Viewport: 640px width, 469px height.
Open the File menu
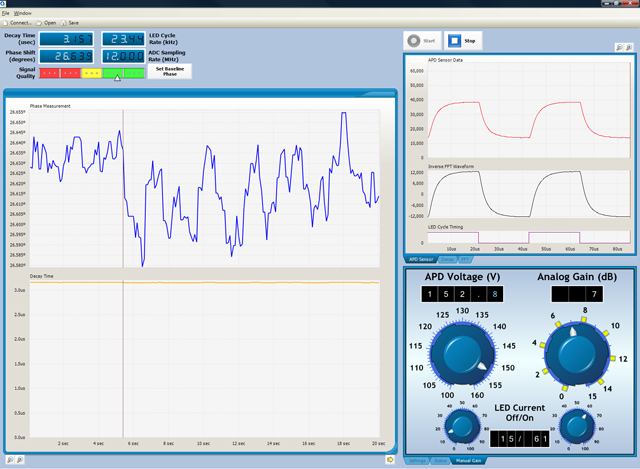[x=6, y=13]
